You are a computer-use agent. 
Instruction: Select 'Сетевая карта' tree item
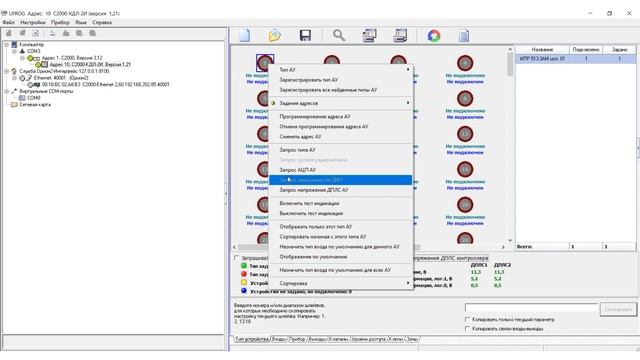coord(35,104)
